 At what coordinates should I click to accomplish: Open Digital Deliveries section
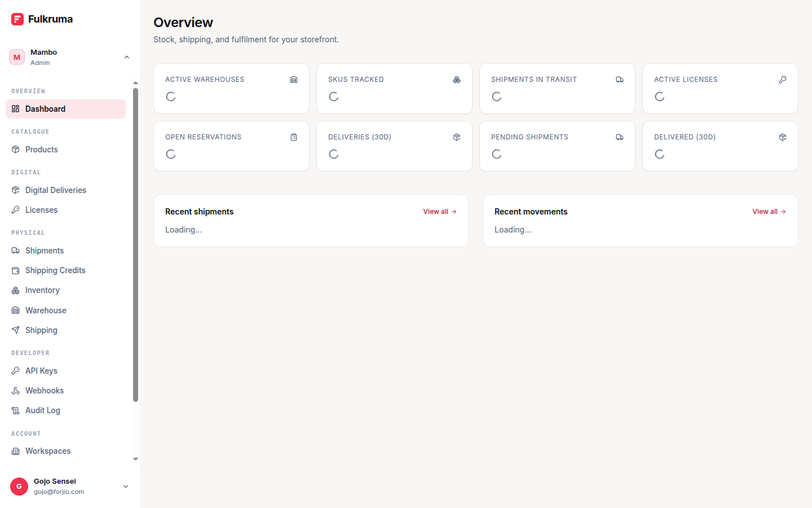pos(65,190)
